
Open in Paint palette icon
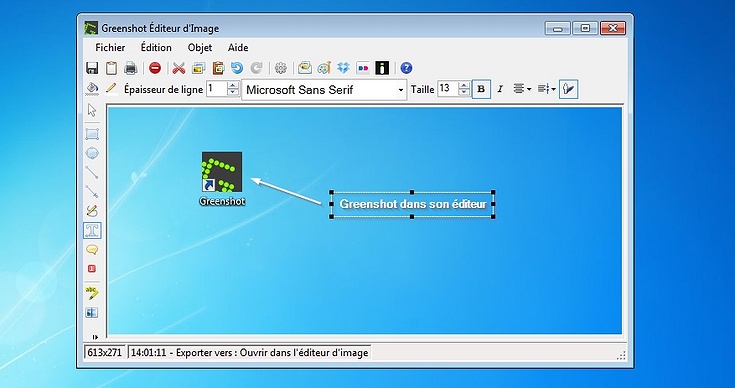(324, 68)
